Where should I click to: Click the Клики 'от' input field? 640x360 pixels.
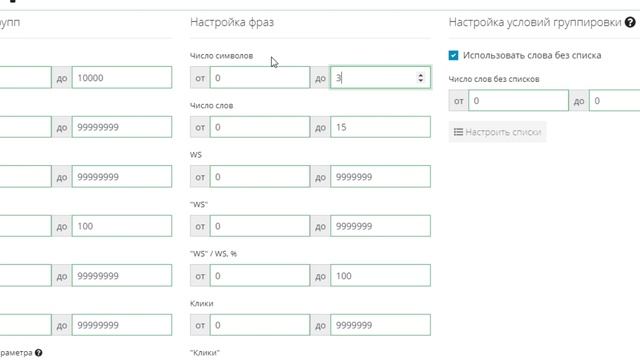coord(260,325)
